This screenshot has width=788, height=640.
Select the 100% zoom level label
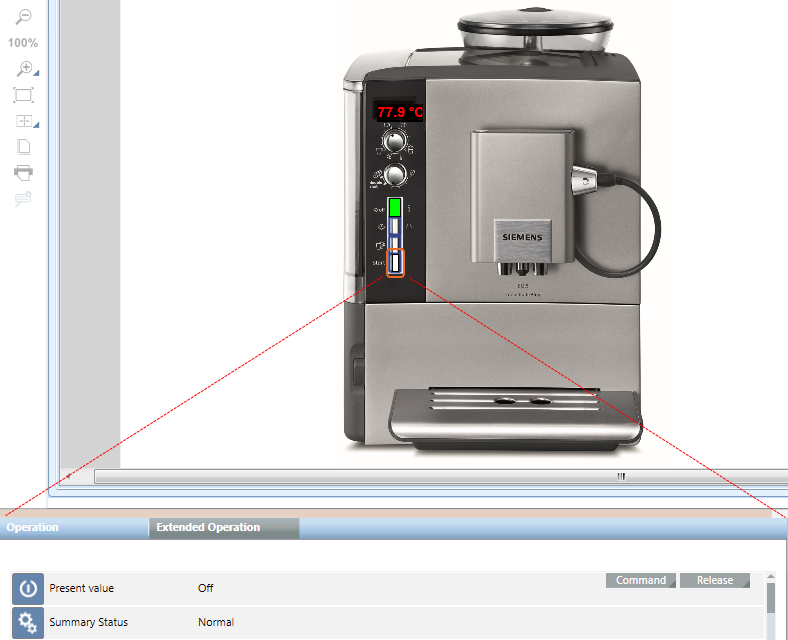pos(23,43)
